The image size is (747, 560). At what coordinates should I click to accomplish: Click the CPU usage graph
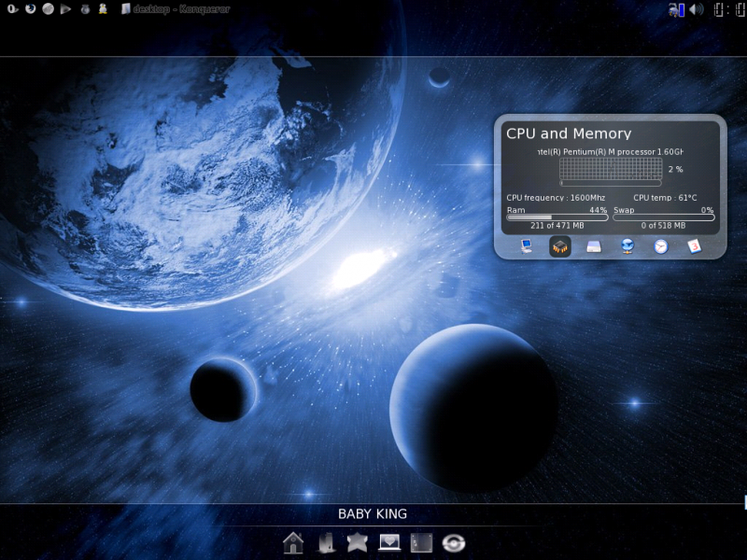pyautogui.click(x=611, y=169)
